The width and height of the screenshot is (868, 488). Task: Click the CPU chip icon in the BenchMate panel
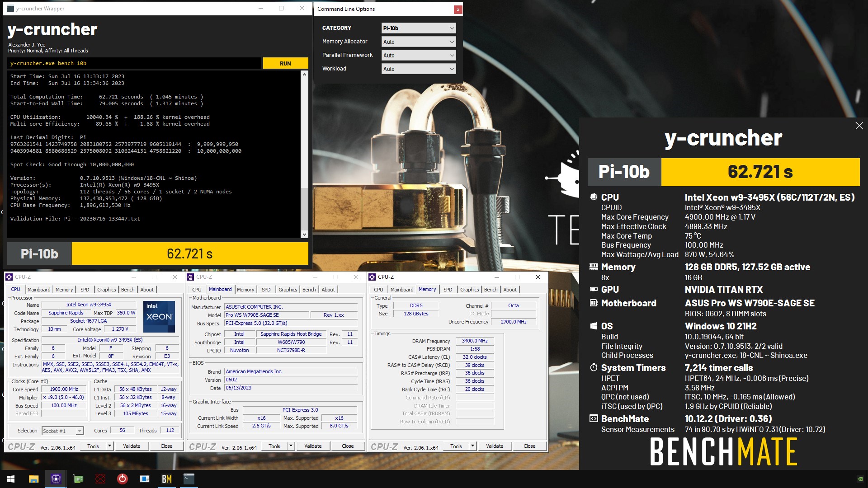point(594,197)
